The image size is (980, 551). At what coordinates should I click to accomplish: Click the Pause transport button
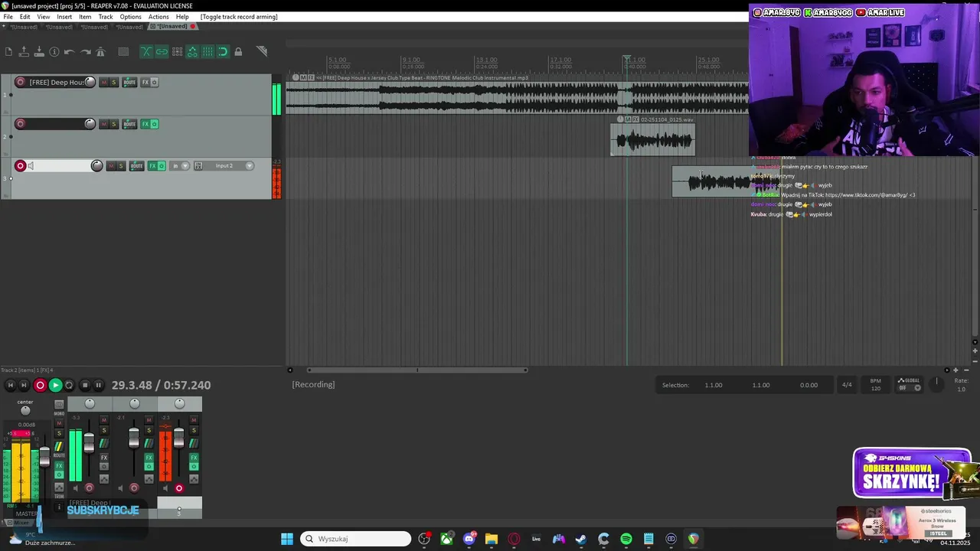click(x=99, y=386)
